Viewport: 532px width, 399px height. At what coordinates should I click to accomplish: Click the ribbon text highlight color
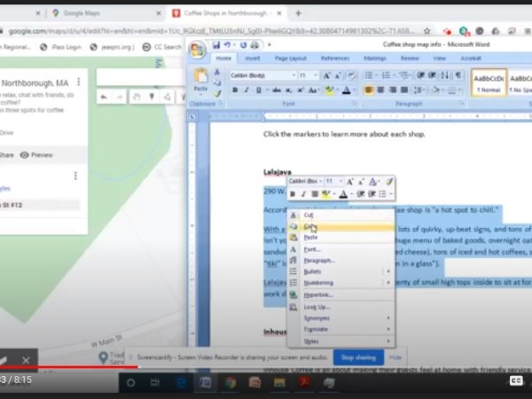[x=329, y=90]
